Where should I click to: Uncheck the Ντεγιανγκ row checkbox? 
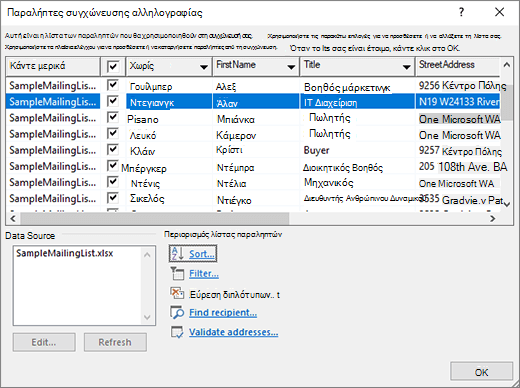113,101
